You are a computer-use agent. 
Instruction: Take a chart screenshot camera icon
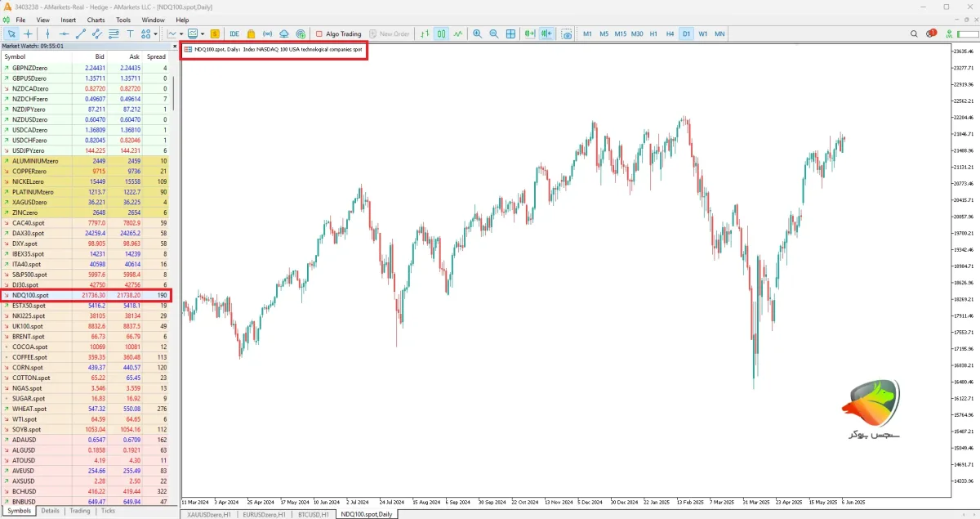tap(567, 34)
